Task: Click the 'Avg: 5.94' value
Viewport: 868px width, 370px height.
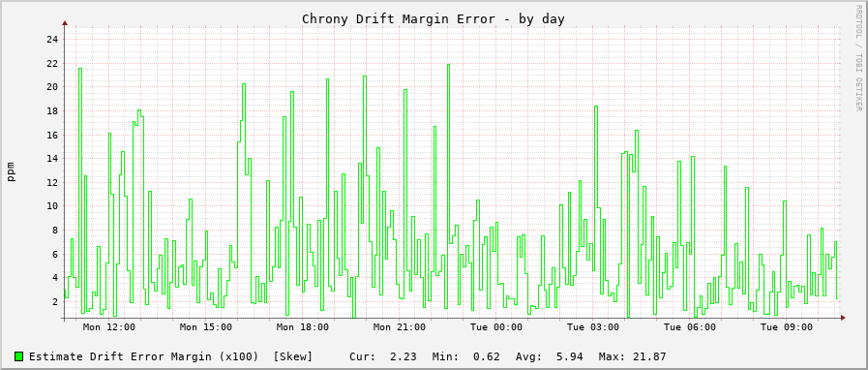Action: click(549, 356)
